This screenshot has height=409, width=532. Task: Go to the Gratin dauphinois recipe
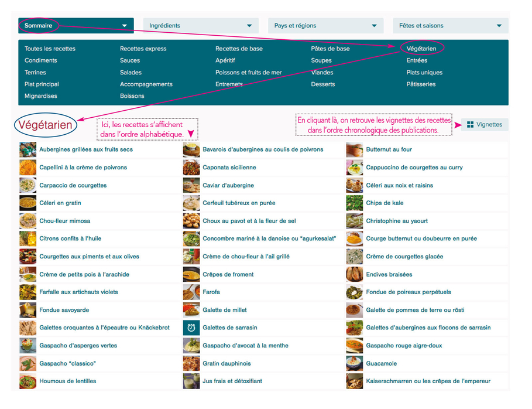(x=226, y=363)
